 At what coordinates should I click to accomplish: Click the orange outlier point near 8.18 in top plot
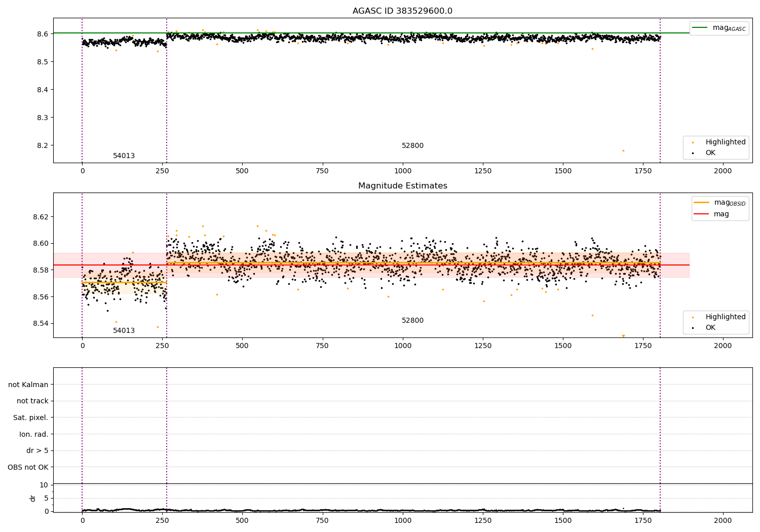[623, 150]
